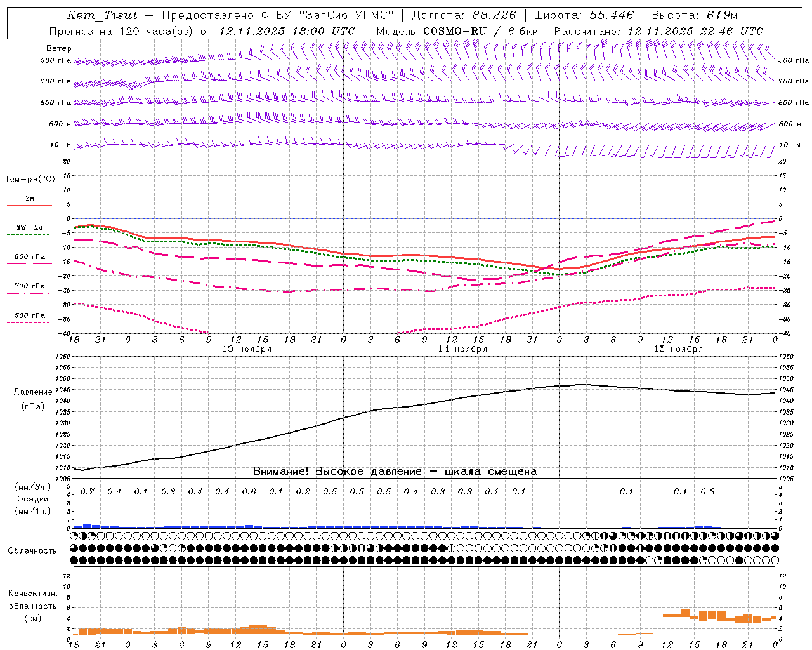Click the 500 гПа temperature legend entry

click(x=30, y=315)
